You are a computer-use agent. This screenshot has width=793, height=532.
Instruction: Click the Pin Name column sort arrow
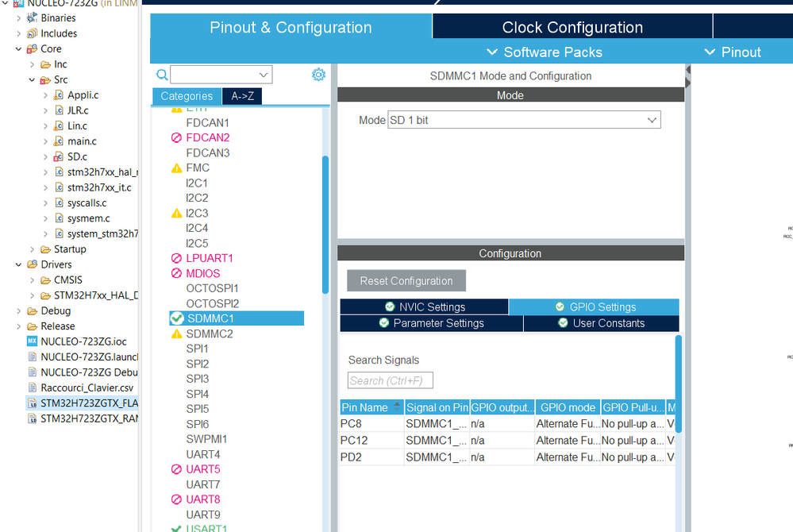[397, 406]
